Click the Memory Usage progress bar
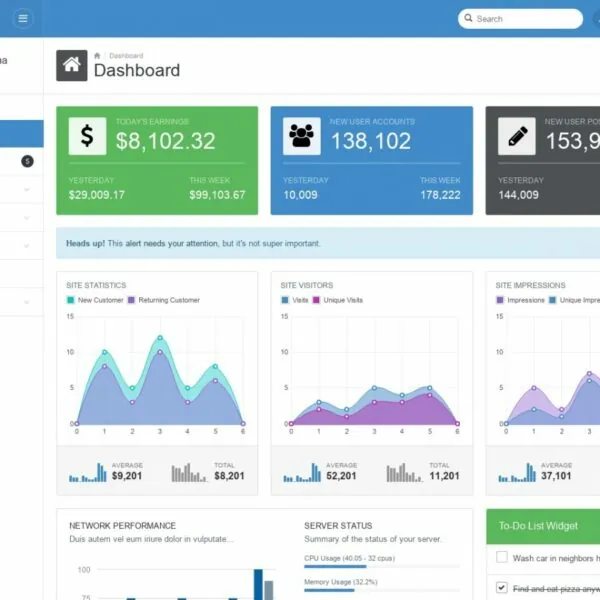The image size is (600, 600). pyautogui.click(x=382, y=590)
